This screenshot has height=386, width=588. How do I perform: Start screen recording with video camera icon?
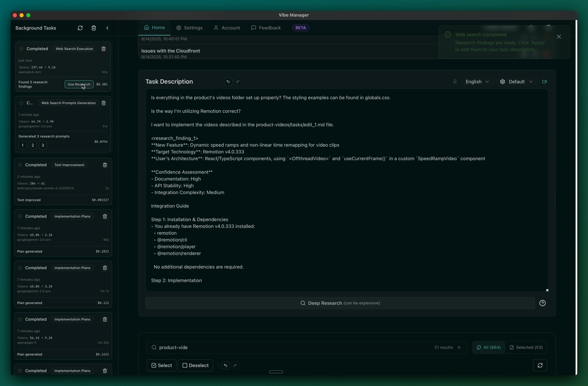coord(544,81)
